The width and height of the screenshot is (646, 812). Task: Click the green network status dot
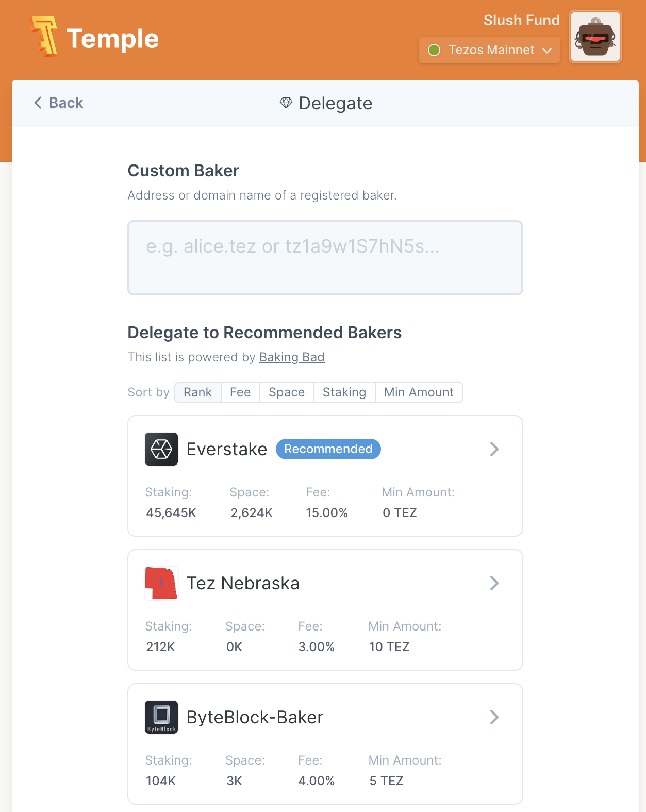(434, 50)
